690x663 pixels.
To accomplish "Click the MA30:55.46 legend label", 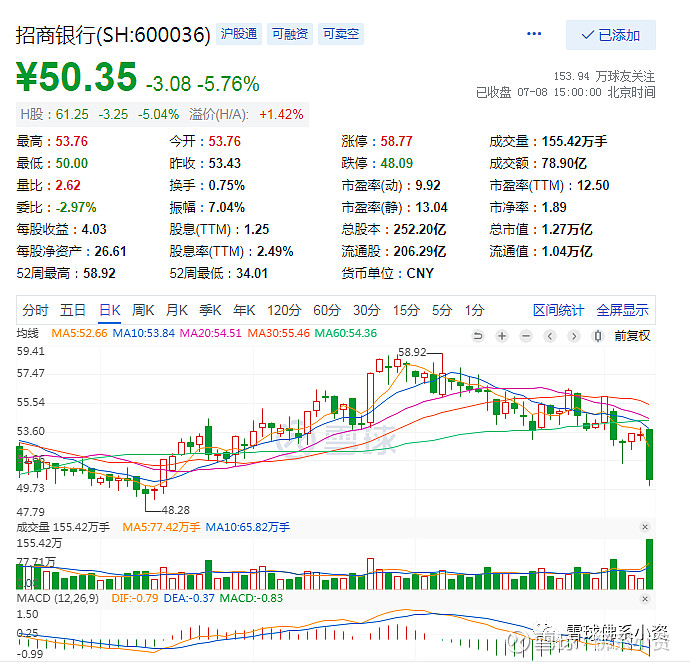I will (279, 333).
